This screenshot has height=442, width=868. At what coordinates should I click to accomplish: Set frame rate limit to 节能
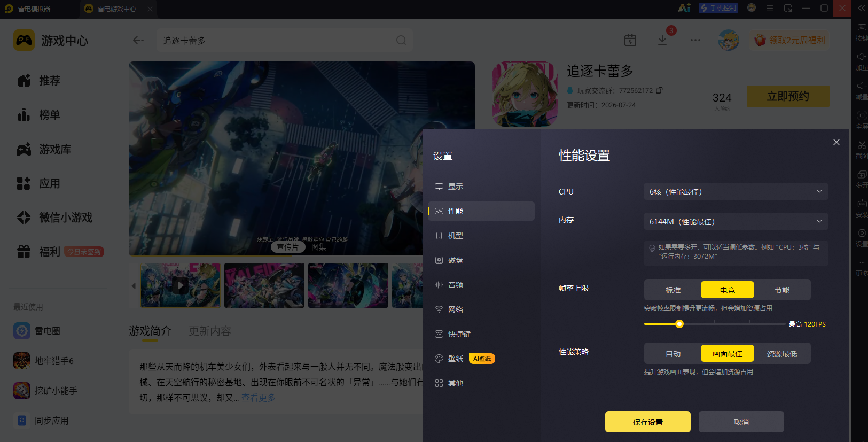(x=782, y=290)
